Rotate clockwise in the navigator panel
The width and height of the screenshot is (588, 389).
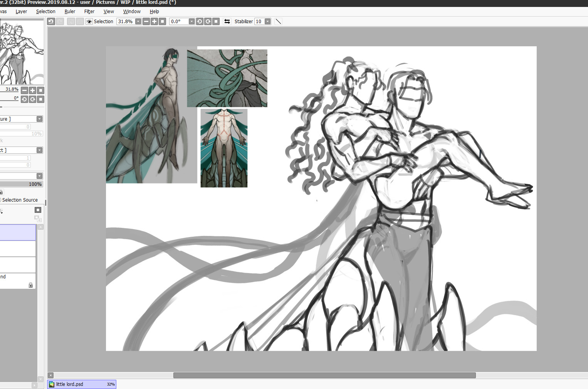coord(32,99)
